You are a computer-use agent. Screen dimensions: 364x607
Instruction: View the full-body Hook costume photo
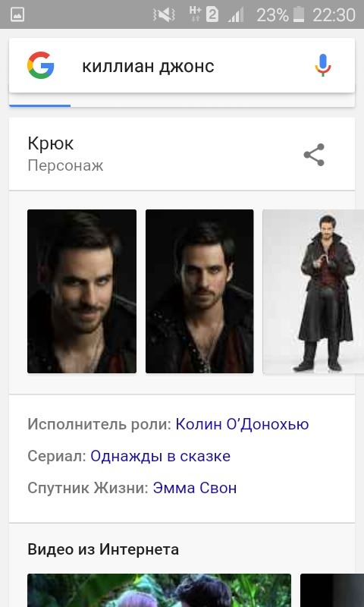[x=313, y=291]
